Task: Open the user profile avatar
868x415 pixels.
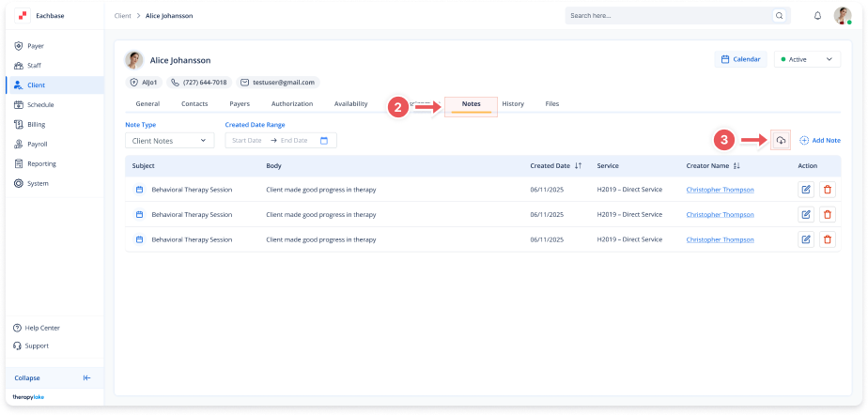Action: [843, 16]
